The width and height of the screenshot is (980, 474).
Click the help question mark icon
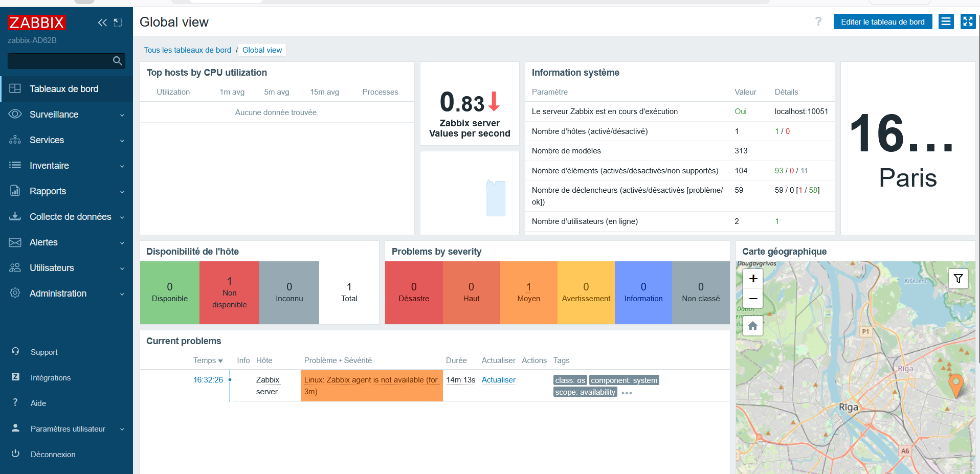(x=818, y=21)
